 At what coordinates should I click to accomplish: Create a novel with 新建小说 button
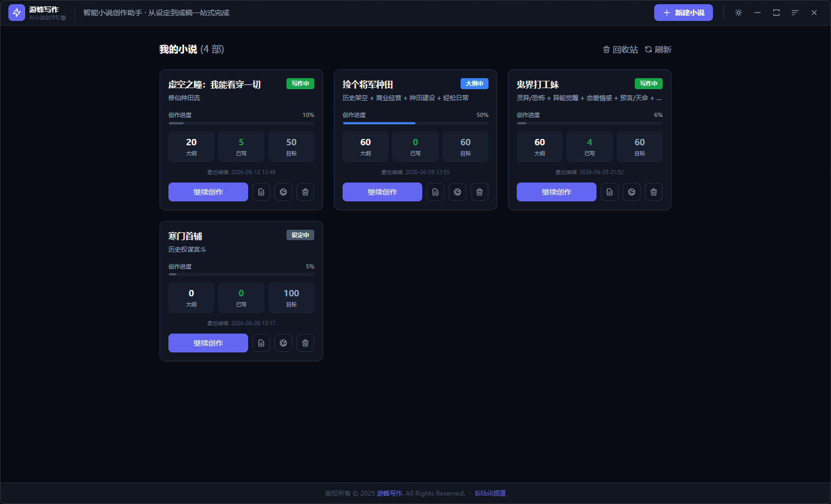pyautogui.click(x=684, y=13)
